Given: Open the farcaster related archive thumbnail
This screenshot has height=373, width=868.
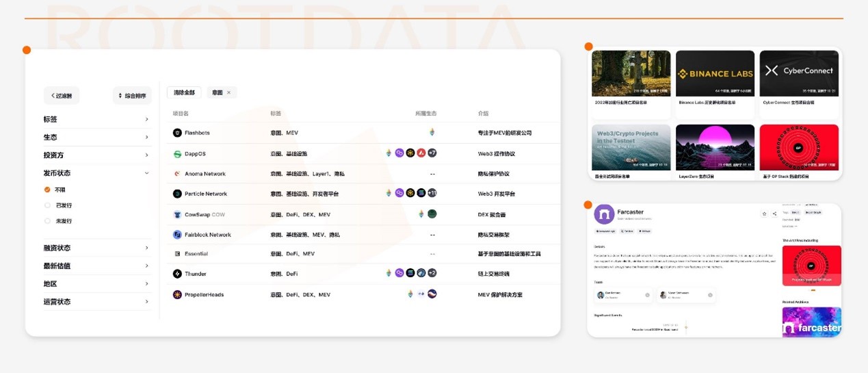Looking at the screenshot, I should coord(811,322).
